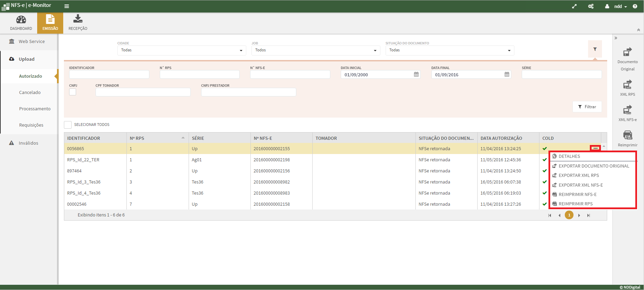Screen dimensions: 644x290
Task: Open the Recepção download icon
Action: pos(78,19)
